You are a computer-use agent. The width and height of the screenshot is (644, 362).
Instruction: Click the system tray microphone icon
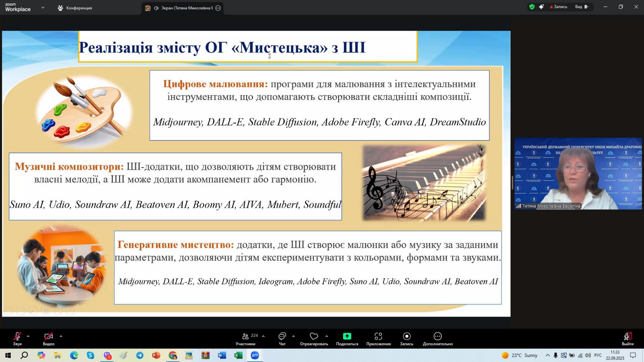556,355
